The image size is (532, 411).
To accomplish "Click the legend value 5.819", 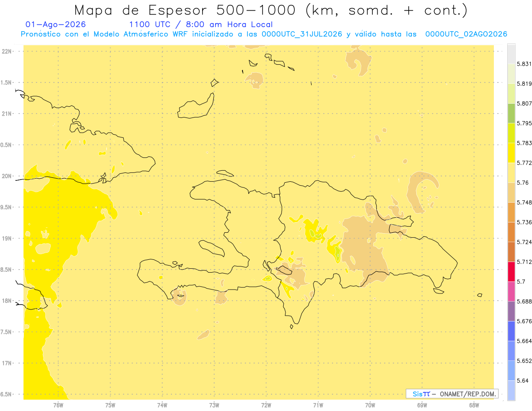I will click(524, 84).
